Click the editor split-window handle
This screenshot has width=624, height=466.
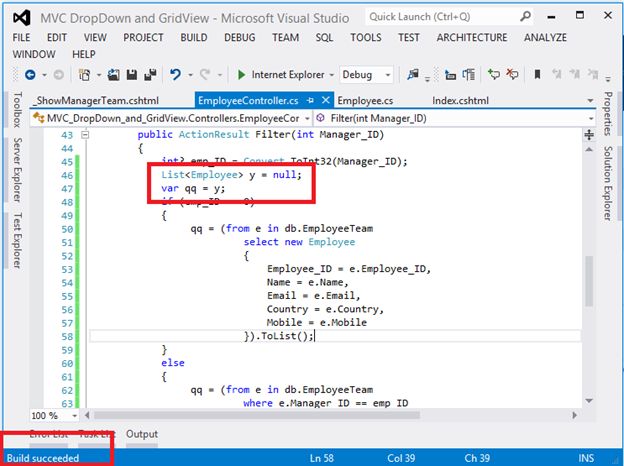click(589, 135)
